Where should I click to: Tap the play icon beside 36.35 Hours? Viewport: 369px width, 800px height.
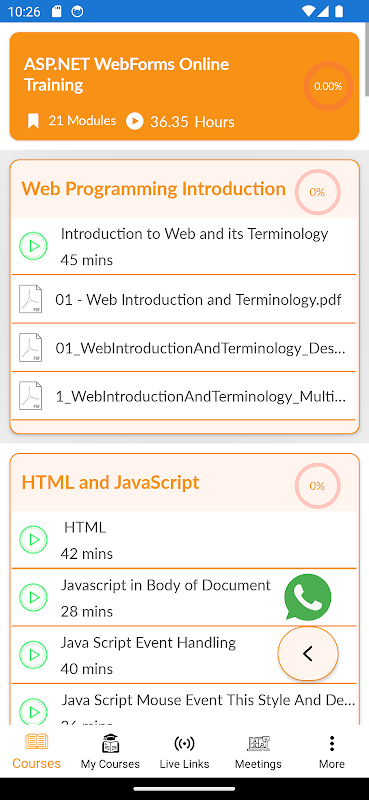pos(135,121)
